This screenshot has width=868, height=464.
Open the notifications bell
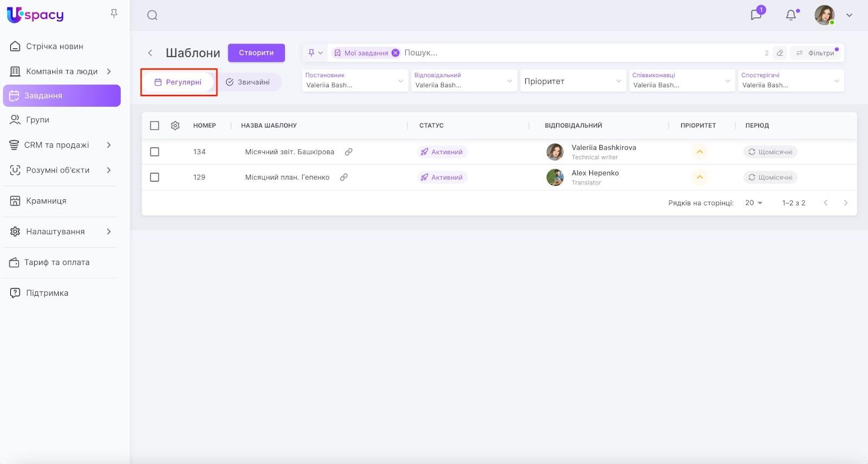791,15
